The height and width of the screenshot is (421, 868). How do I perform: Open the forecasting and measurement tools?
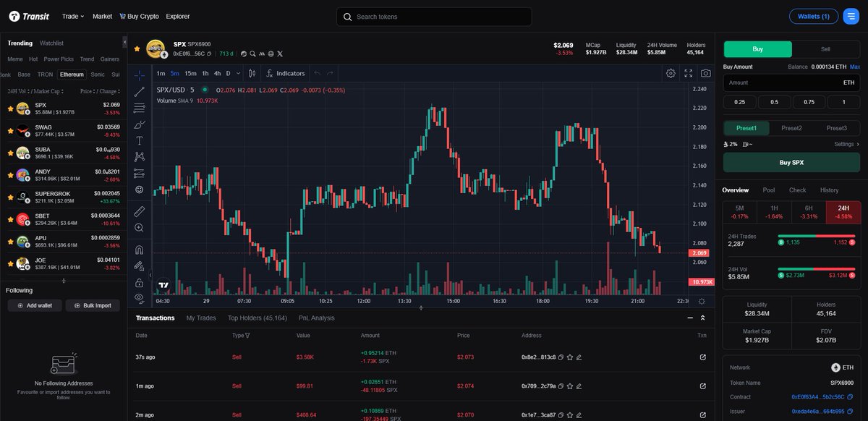coord(140,173)
